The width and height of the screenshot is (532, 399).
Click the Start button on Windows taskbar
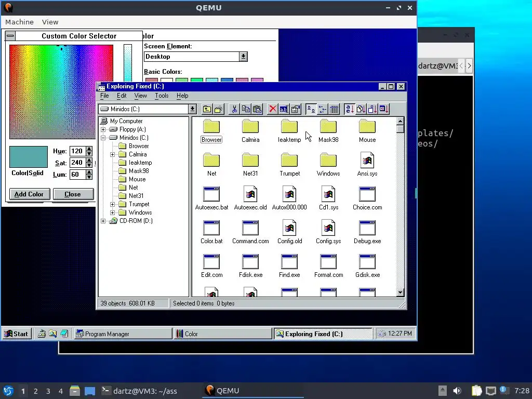(x=17, y=334)
